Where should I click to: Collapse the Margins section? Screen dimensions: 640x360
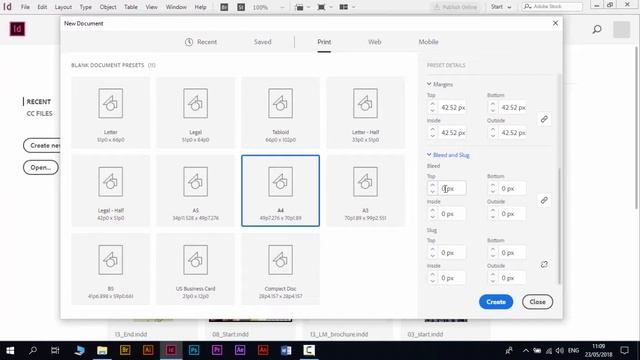click(x=440, y=84)
